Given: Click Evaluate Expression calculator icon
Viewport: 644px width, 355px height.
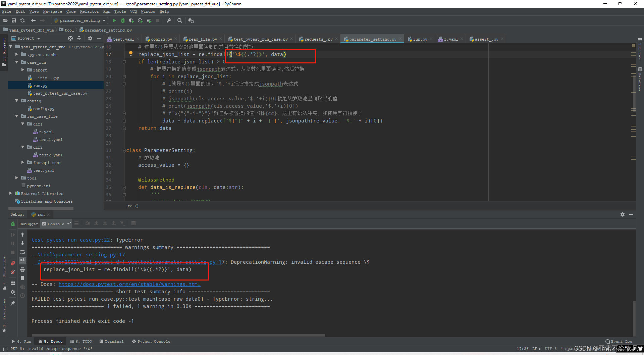Looking at the screenshot, I should (133, 223).
